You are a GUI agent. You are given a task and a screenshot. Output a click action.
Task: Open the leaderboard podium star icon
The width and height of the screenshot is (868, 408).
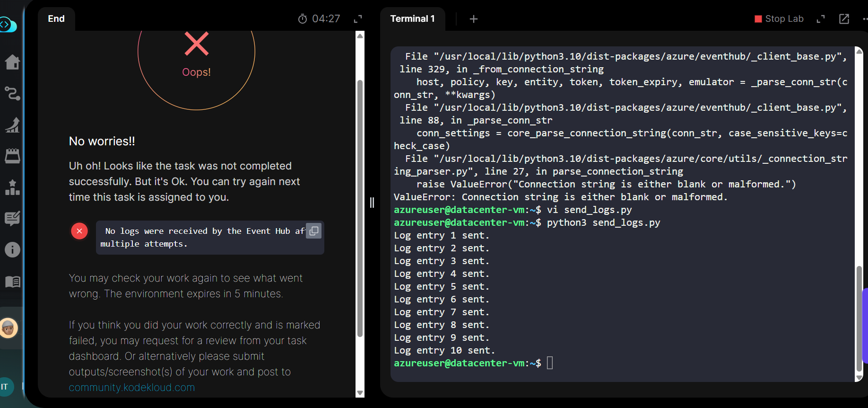click(x=12, y=187)
